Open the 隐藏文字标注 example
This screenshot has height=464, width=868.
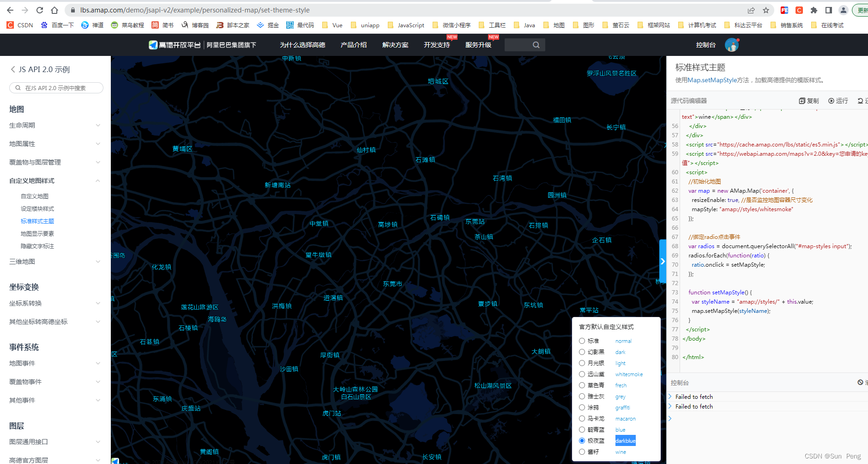point(37,246)
